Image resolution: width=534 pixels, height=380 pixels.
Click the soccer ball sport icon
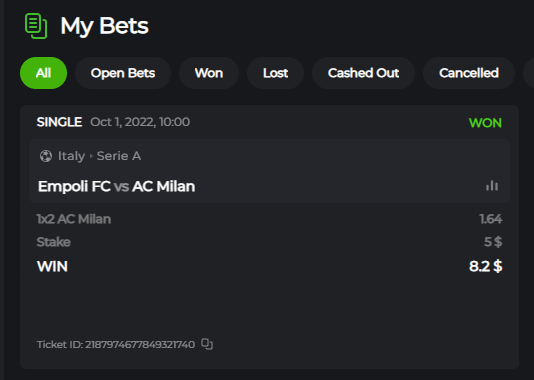pyautogui.click(x=46, y=156)
